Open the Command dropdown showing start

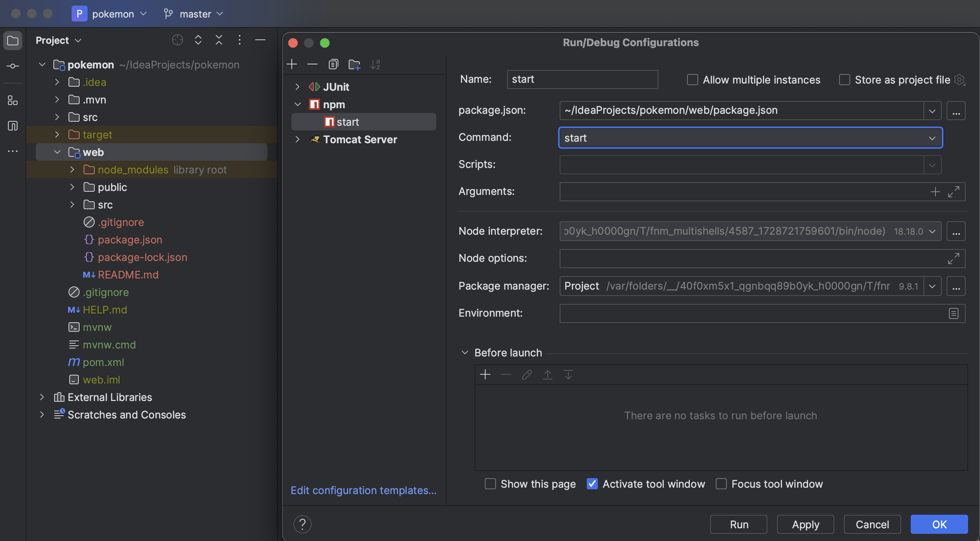pos(932,138)
